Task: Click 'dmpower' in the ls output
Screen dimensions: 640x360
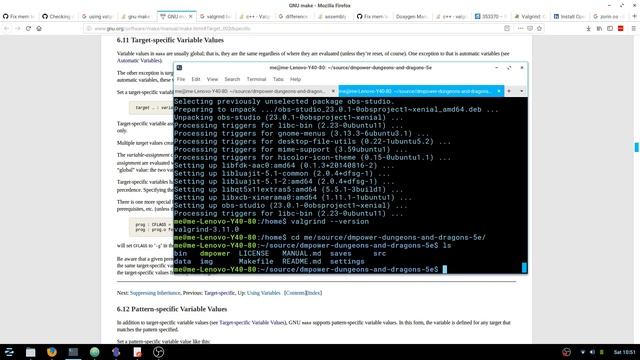Action: pos(215,253)
